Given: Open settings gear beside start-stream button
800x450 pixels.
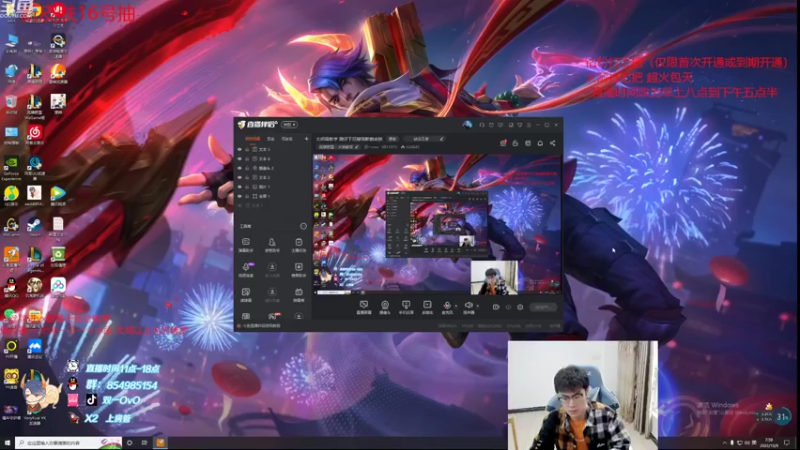Looking at the screenshot, I should 520,307.
